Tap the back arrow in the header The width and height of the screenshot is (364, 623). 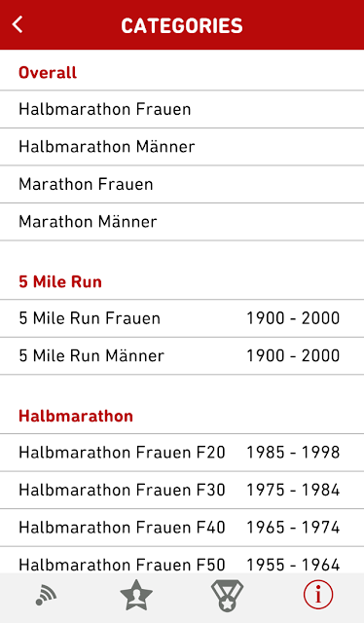[x=18, y=24]
